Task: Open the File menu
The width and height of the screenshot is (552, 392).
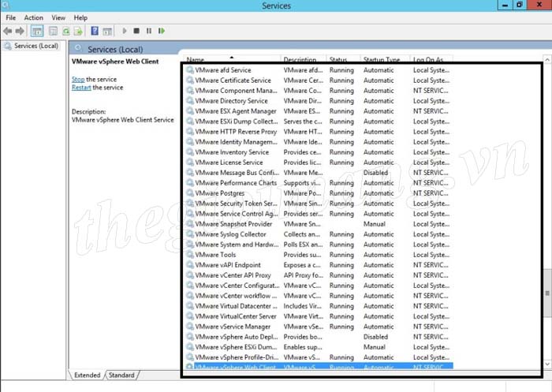Action: 10,17
